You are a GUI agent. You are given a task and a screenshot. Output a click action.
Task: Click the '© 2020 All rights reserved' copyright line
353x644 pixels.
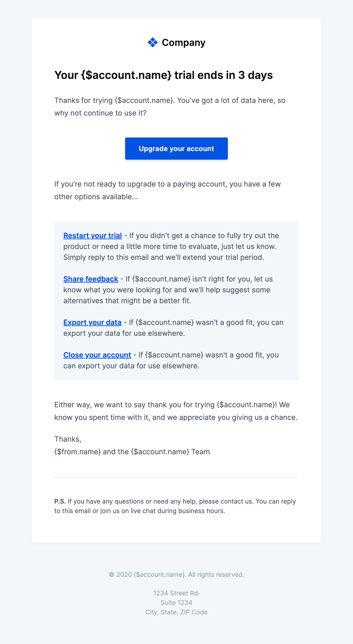coord(176,575)
